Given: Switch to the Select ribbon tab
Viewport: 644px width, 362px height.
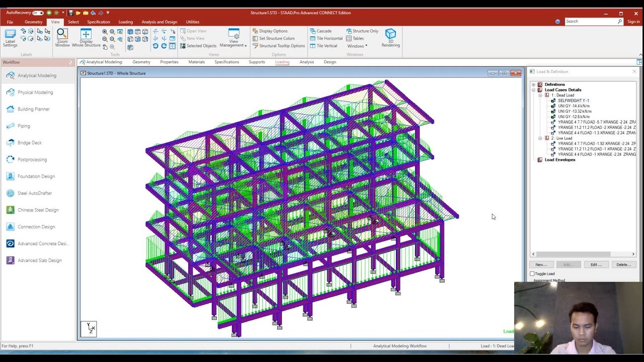Looking at the screenshot, I should pyautogui.click(x=73, y=22).
